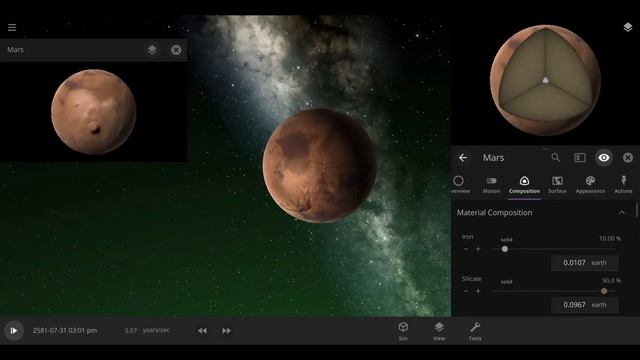This screenshot has height=360, width=640.
Task: Increase Silicate amount with the plus button
Action: click(x=478, y=291)
